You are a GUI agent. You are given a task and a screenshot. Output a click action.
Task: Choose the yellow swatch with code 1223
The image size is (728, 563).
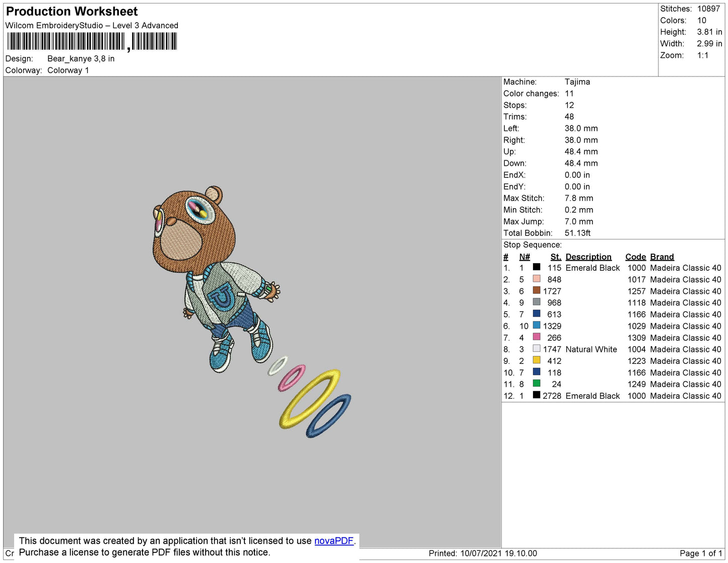(537, 360)
